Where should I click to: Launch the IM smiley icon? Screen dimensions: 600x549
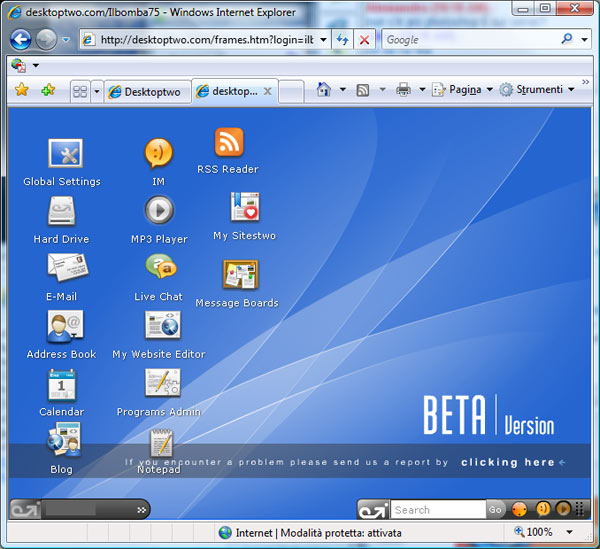point(158,153)
